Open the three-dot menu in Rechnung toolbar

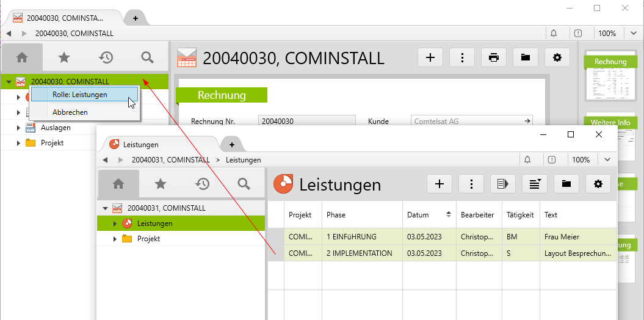click(462, 57)
